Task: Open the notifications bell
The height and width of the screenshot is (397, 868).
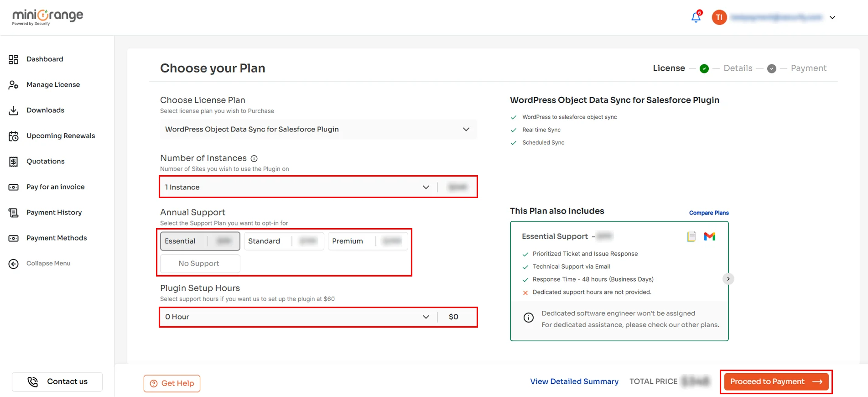Action: coord(696,17)
